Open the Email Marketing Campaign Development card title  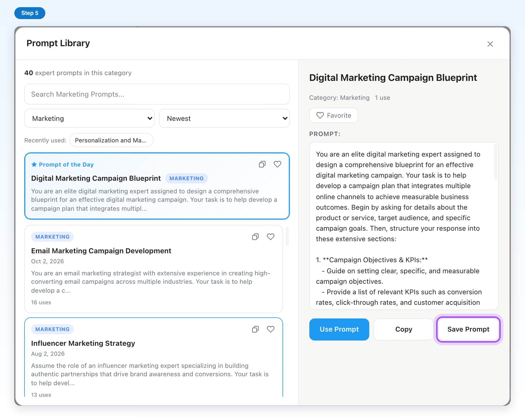tap(101, 251)
